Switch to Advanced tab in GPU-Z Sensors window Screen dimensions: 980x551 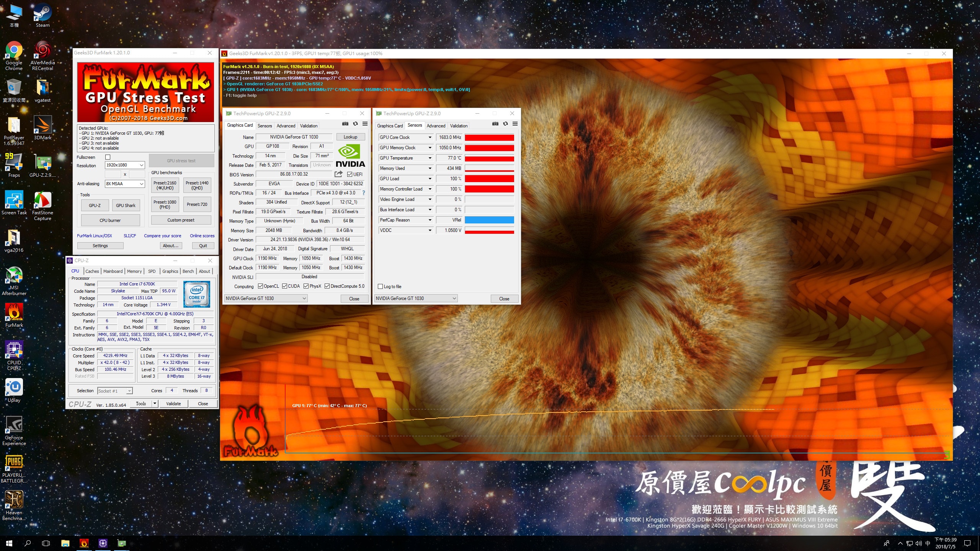436,126
